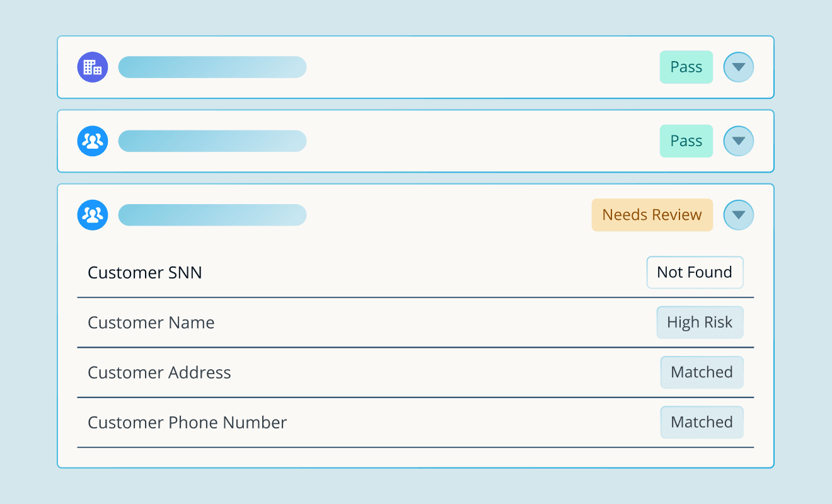The image size is (832, 504).
Task: Click the Pass badge in the second row
Action: click(x=686, y=141)
